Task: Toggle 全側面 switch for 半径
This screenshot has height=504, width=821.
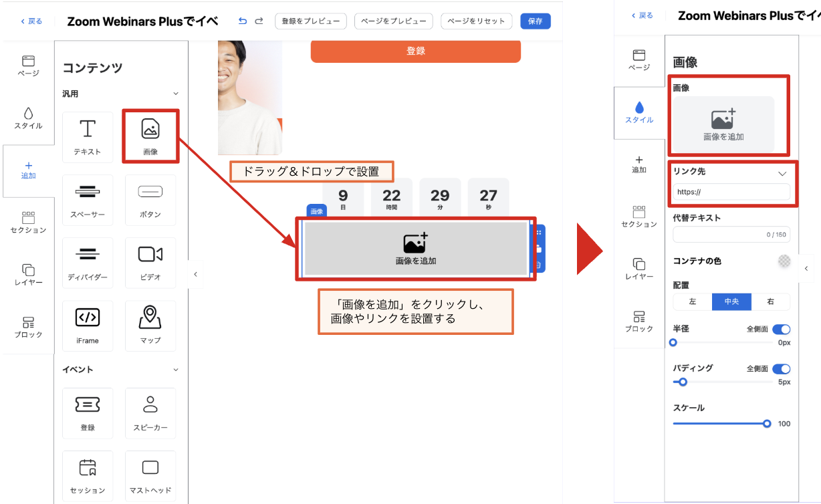Action: pyautogui.click(x=781, y=330)
